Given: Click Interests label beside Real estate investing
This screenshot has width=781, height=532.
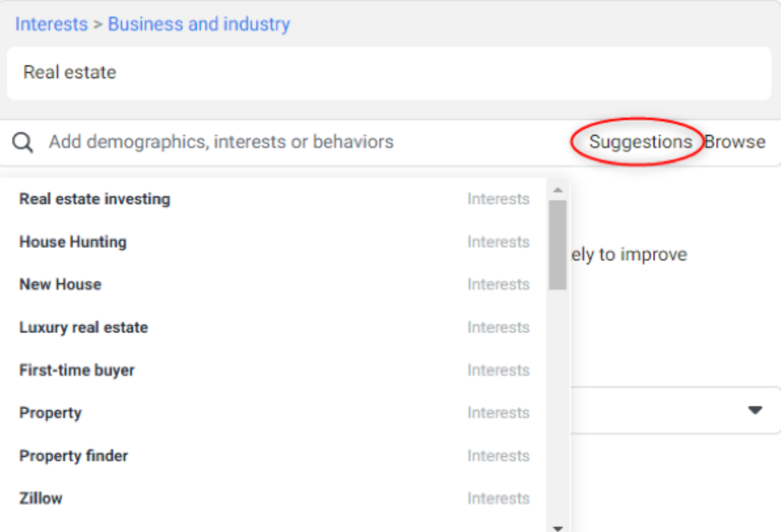Looking at the screenshot, I should click(x=498, y=199).
